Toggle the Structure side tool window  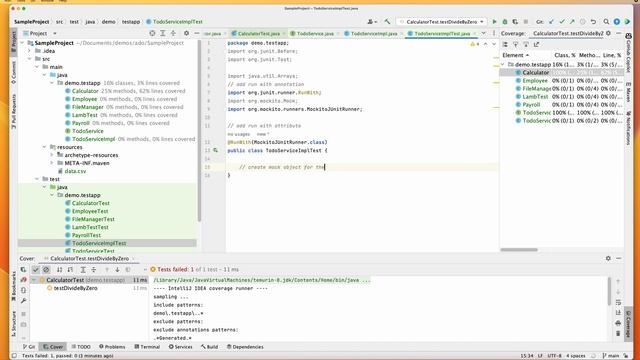click(13, 324)
